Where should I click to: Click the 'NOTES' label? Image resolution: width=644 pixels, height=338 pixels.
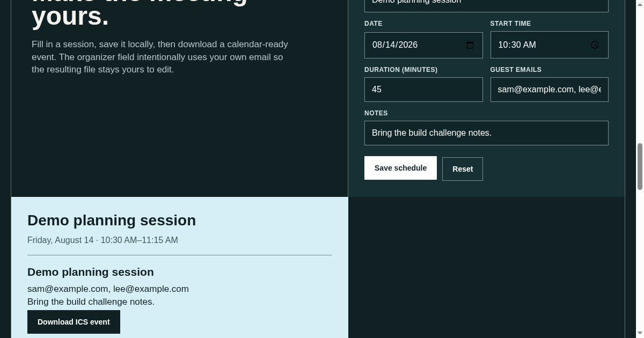(376, 113)
